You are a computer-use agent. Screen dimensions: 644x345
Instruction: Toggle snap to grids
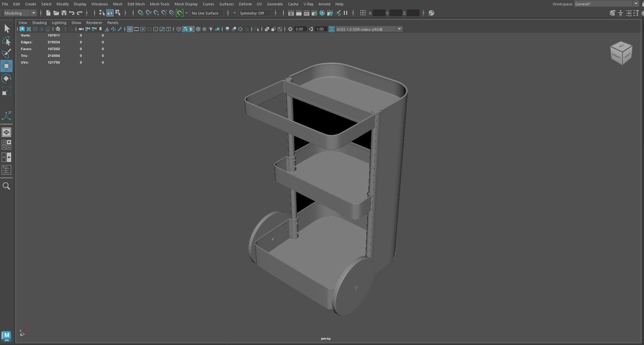[140, 13]
